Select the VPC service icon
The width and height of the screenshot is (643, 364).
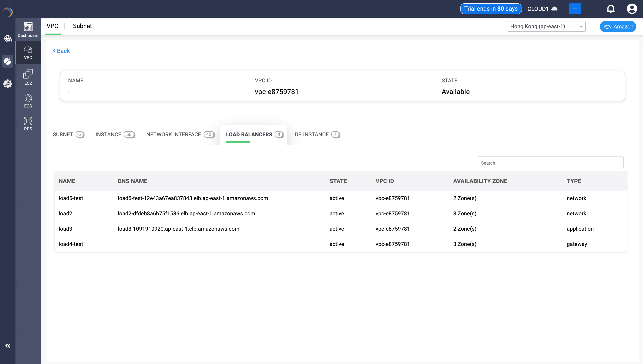[x=28, y=52]
